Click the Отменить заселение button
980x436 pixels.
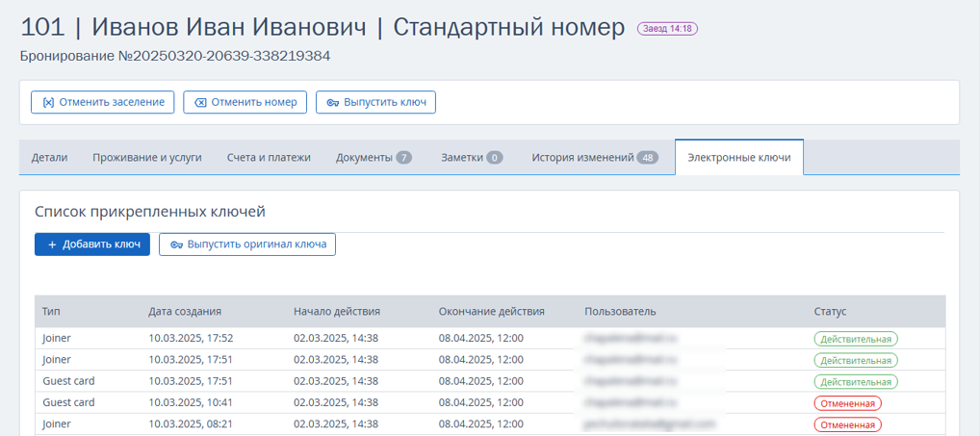click(102, 102)
